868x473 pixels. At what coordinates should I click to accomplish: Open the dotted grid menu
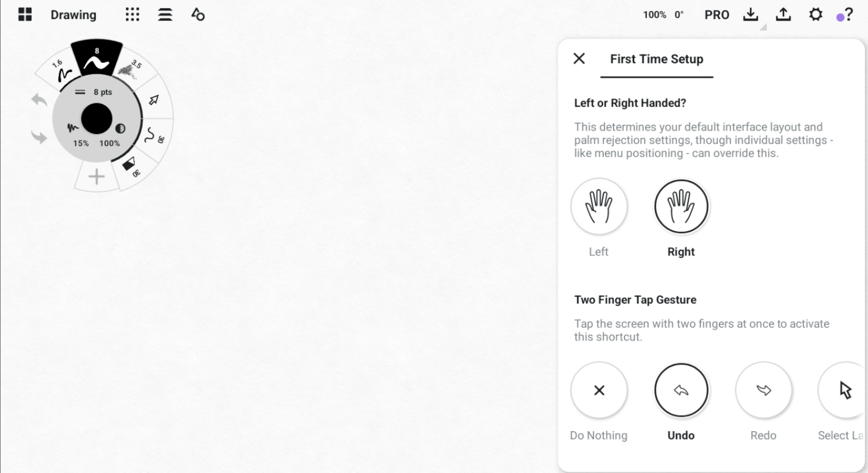[x=132, y=15]
